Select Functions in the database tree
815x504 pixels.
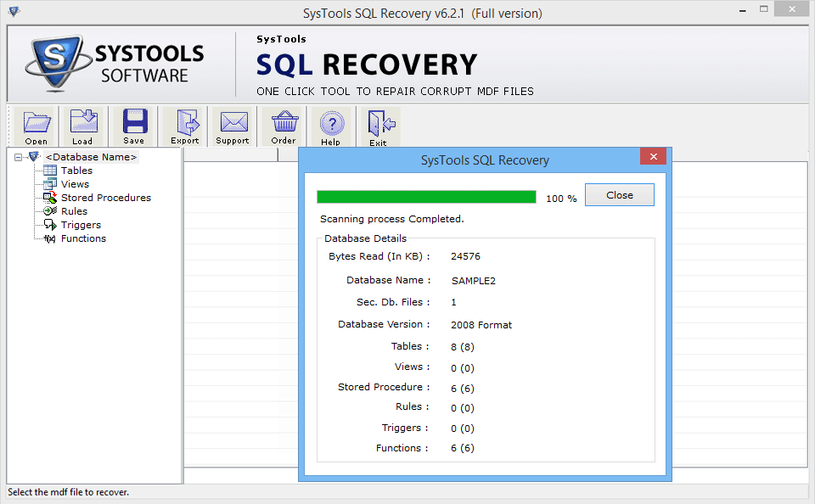(x=49, y=238)
